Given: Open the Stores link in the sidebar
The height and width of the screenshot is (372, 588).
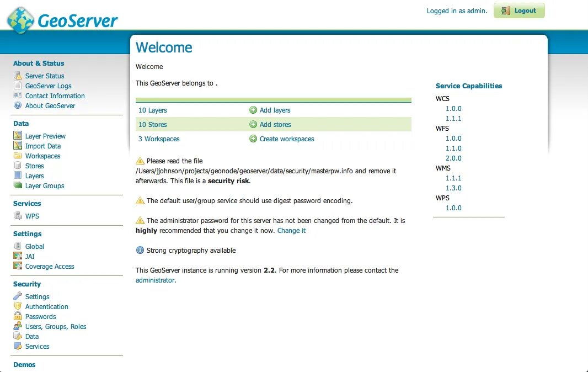Looking at the screenshot, I should (x=35, y=166).
